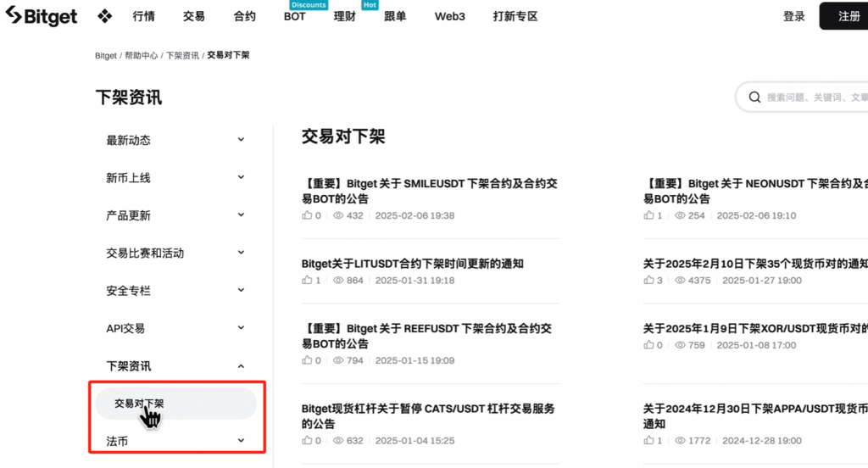Click thumbs-up on XOR/USDT notice
Viewport: 868px width, 468px height.
[648, 345]
